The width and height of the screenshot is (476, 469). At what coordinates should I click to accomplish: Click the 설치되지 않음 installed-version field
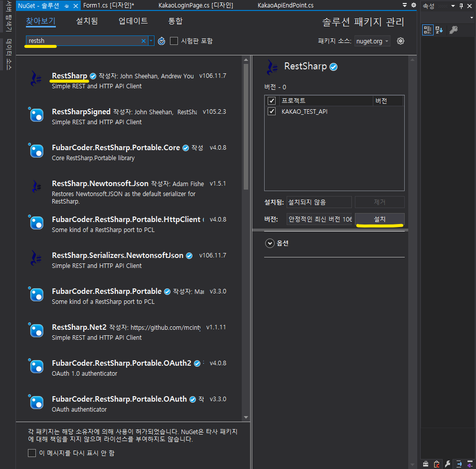click(319, 202)
